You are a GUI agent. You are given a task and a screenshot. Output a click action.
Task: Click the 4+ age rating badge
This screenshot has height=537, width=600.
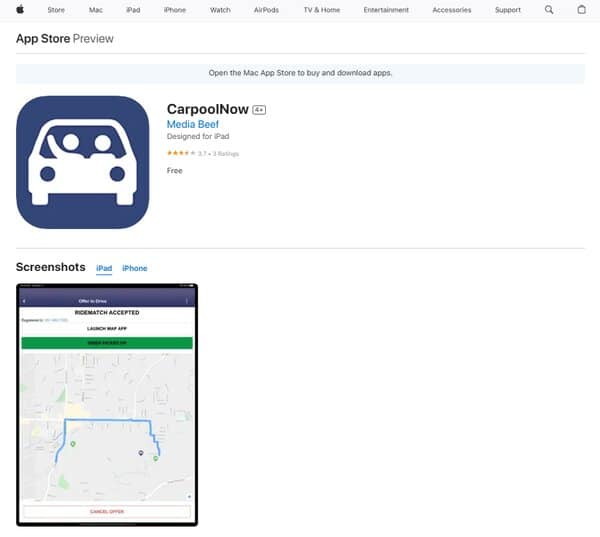click(259, 110)
